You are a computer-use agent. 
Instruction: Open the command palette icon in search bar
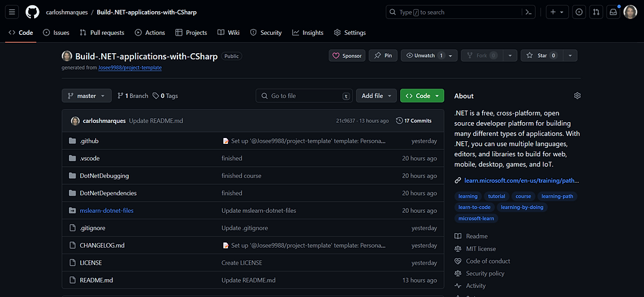(528, 12)
